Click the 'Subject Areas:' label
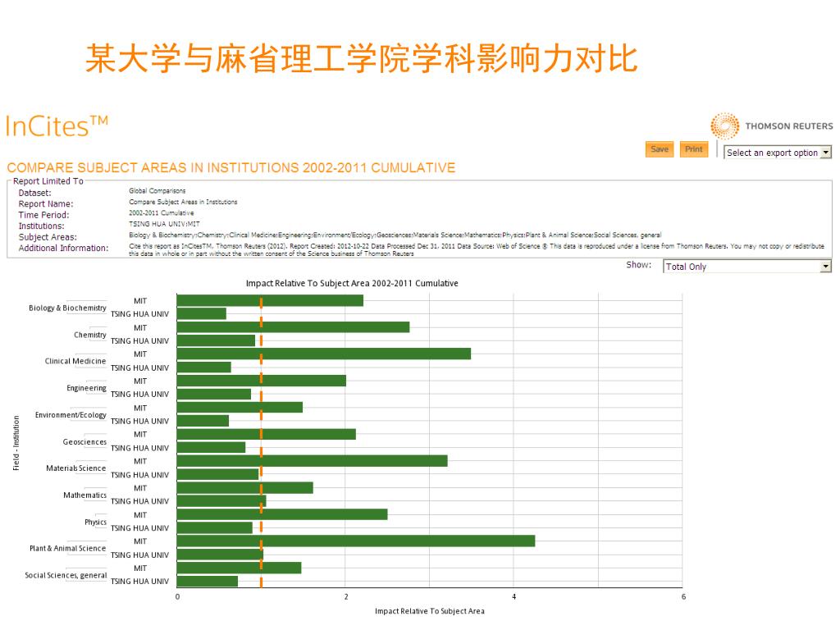This screenshot has width=840, height=630. (48, 237)
